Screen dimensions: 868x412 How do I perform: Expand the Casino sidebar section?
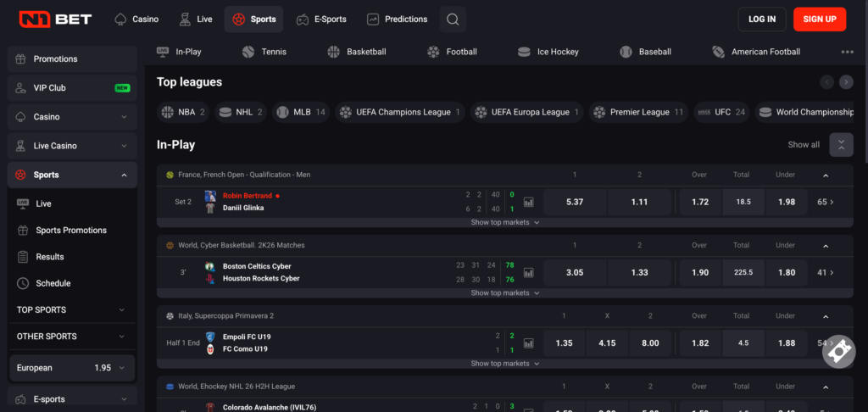[124, 117]
